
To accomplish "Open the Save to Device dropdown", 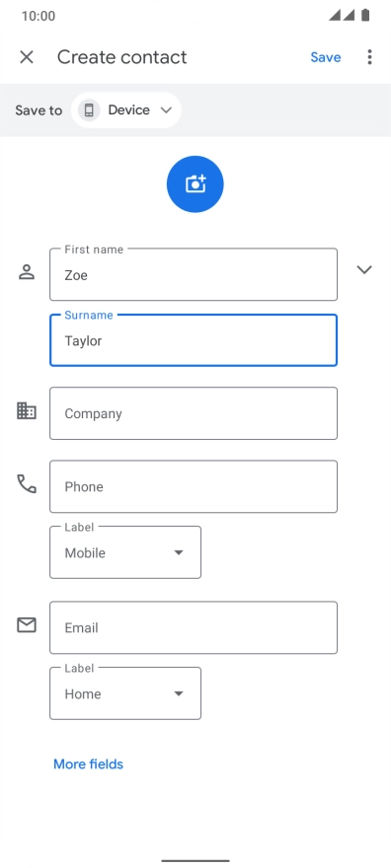I will click(126, 110).
